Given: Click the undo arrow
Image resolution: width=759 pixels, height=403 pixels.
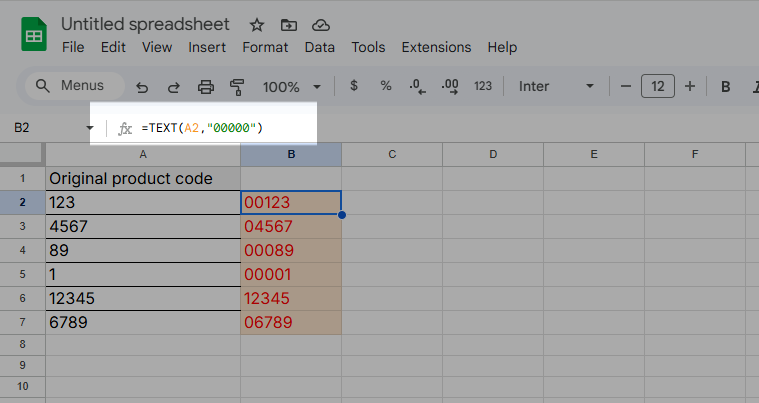Looking at the screenshot, I should click(142, 87).
